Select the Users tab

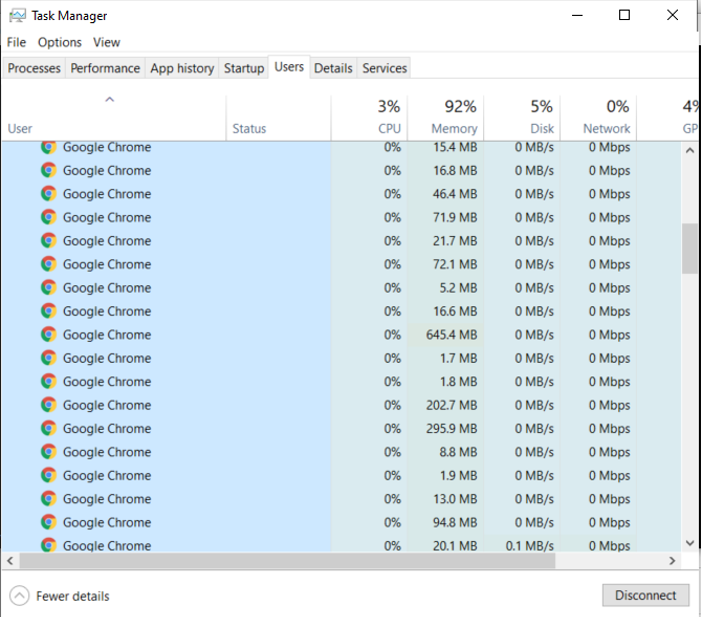coord(289,67)
